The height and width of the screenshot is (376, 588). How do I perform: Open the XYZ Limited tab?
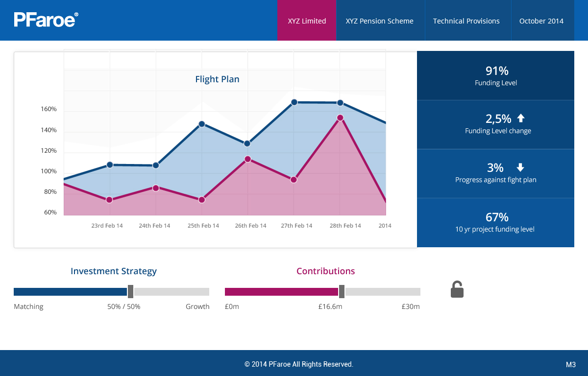[307, 21]
